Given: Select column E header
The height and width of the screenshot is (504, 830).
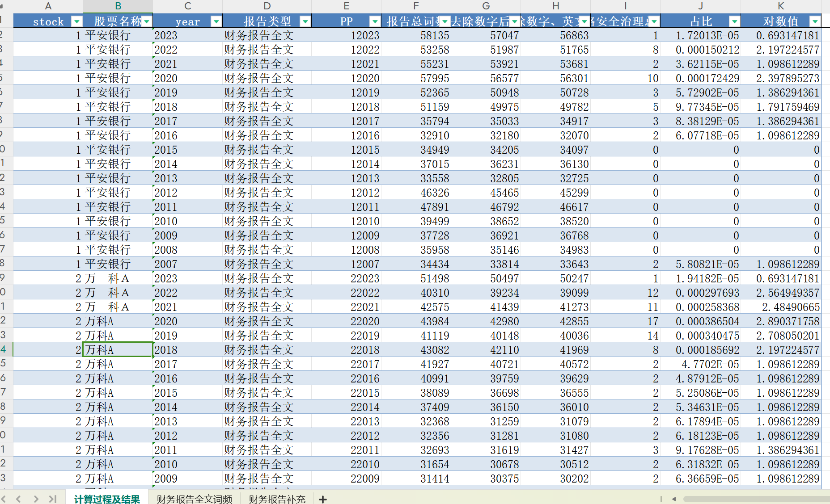Looking at the screenshot, I should [x=347, y=6].
